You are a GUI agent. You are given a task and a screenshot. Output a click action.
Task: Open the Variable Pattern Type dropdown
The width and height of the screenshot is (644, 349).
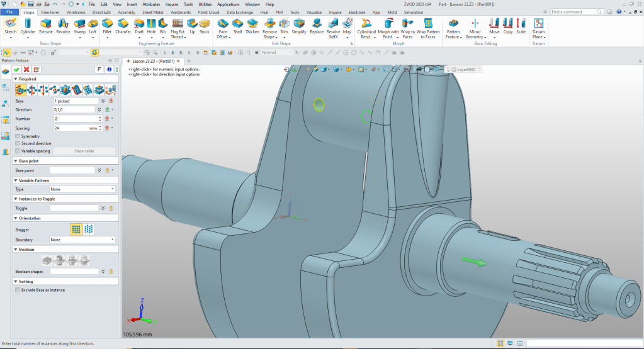(82, 189)
